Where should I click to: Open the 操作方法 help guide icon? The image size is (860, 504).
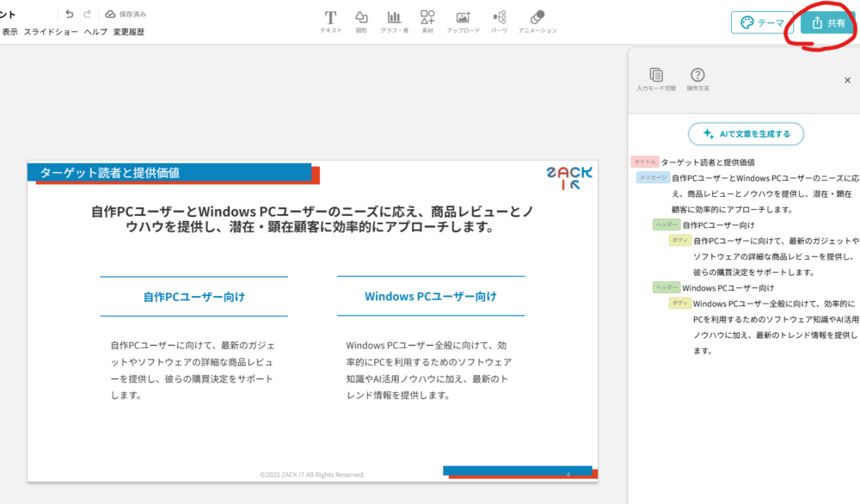(697, 79)
